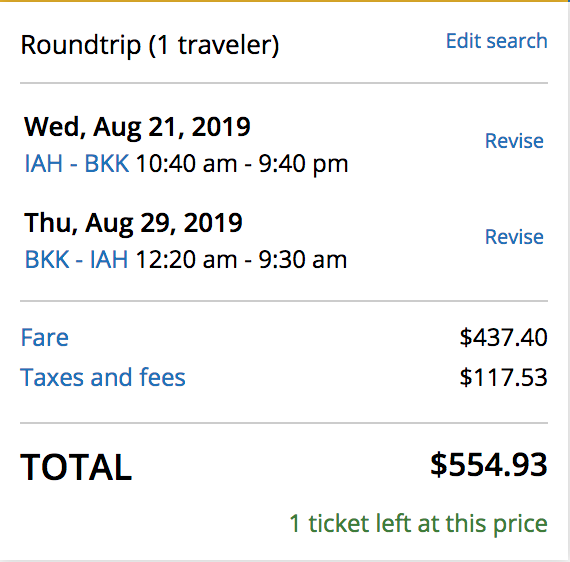The height and width of the screenshot is (562, 570).
Task: Revise the Wed, Aug 21 outbound flight
Action: (x=514, y=141)
